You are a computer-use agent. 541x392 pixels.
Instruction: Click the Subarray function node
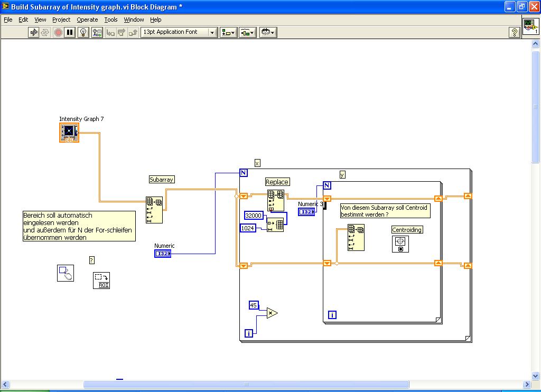click(154, 210)
